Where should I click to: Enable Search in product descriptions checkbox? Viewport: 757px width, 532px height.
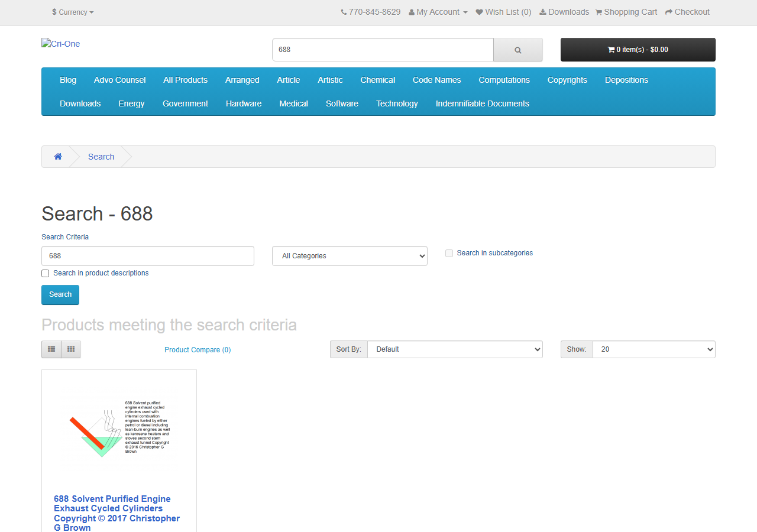click(x=45, y=273)
